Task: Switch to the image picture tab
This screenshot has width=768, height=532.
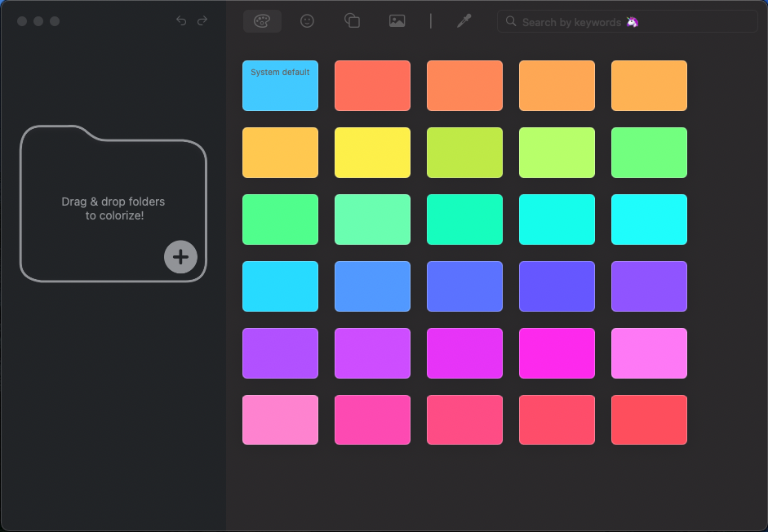Action: pos(397,21)
